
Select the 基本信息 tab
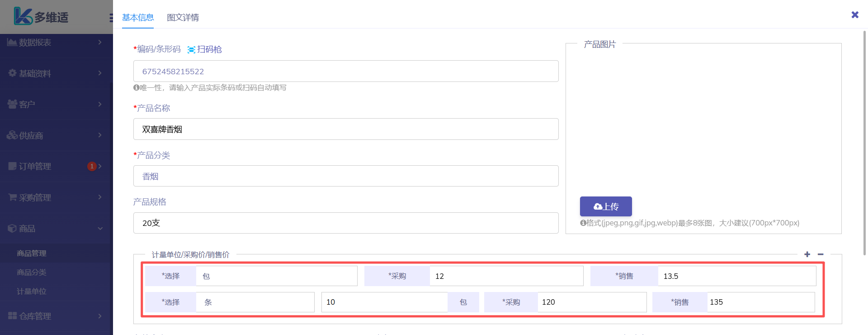tap(138, 18)
